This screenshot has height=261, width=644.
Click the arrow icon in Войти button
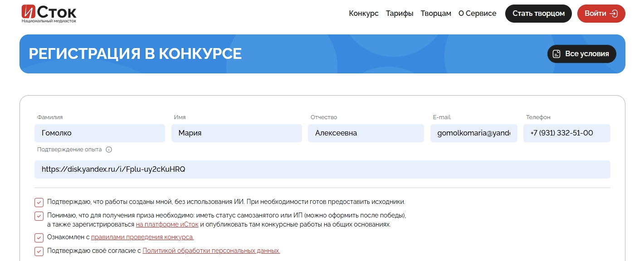coord(614,14)
